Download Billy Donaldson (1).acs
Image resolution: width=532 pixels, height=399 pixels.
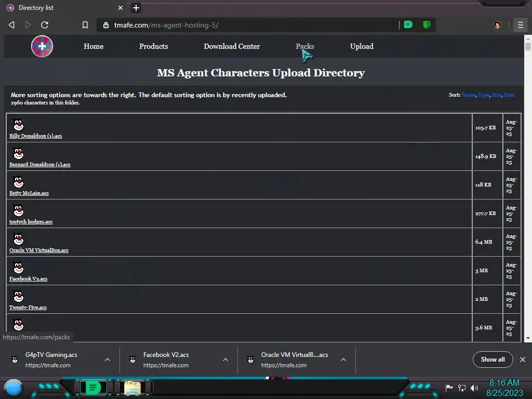36,136
